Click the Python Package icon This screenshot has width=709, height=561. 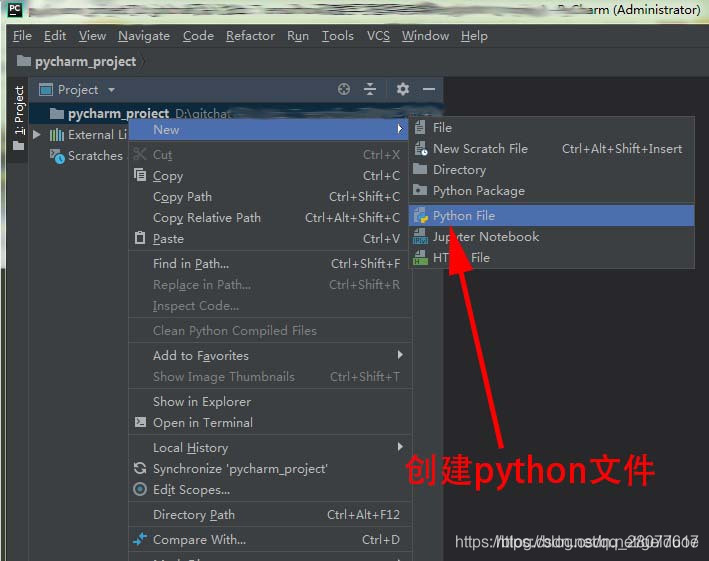420,190
